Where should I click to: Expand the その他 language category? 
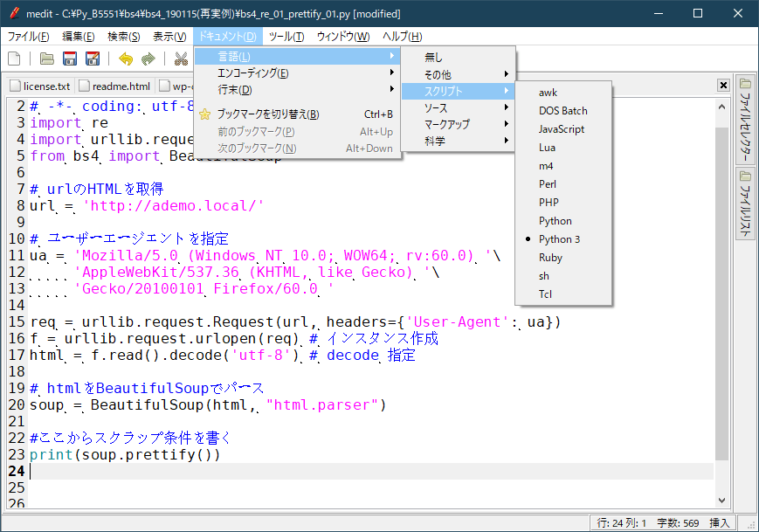coord(458,74)
